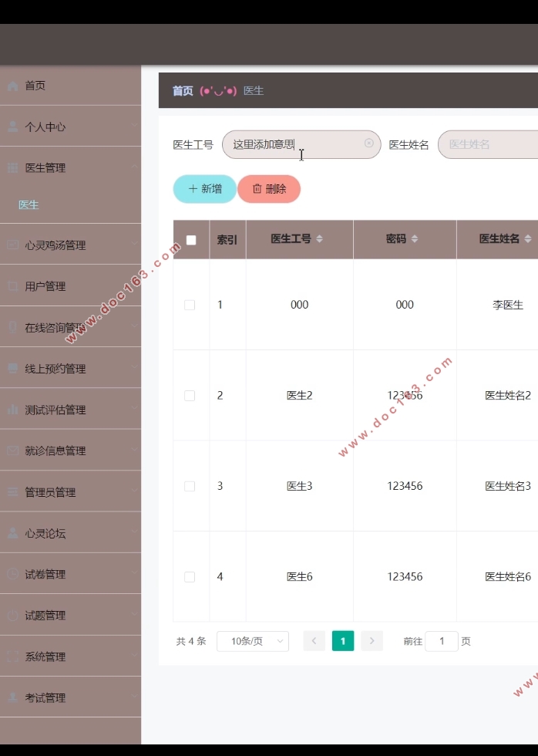
Task: Click the bar chart icon beside 测试评估管理
Action: (x=13, y=410)
